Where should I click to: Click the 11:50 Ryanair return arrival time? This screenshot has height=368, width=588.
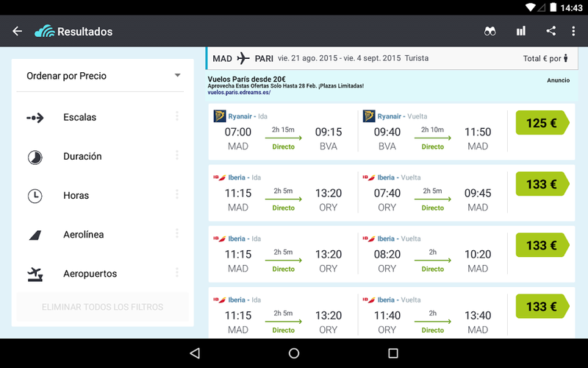coord(478,132)
